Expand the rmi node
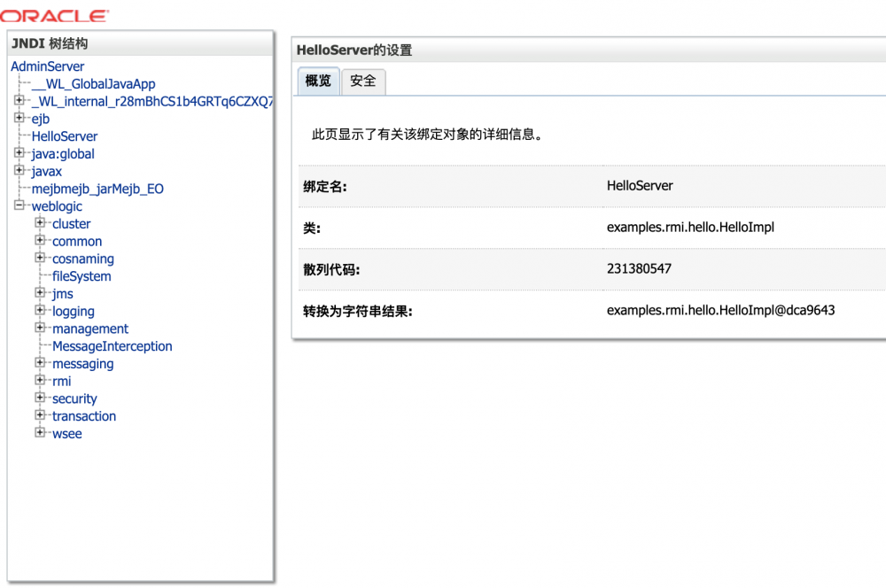 click(x=40, y=381)
